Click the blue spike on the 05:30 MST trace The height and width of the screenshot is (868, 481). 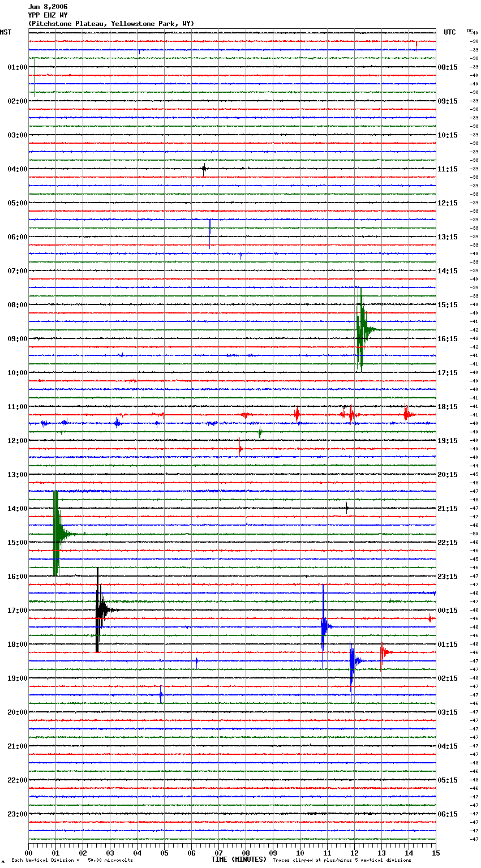(210, 233)
